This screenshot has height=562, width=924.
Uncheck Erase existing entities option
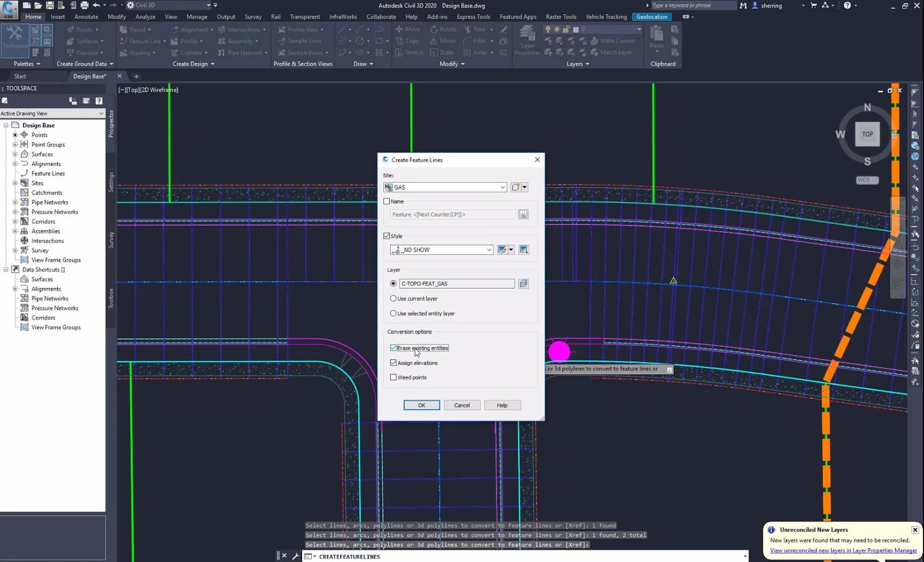(x=393, y=347)
